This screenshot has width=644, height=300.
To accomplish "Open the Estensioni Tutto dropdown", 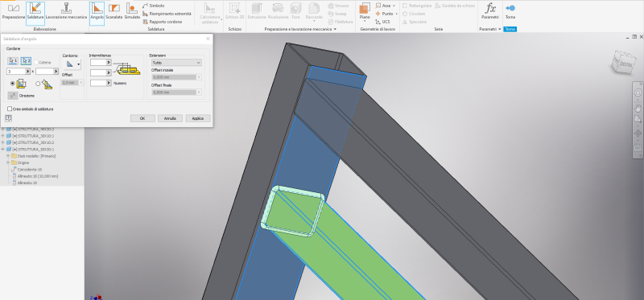I will click(x=176, y=63).
